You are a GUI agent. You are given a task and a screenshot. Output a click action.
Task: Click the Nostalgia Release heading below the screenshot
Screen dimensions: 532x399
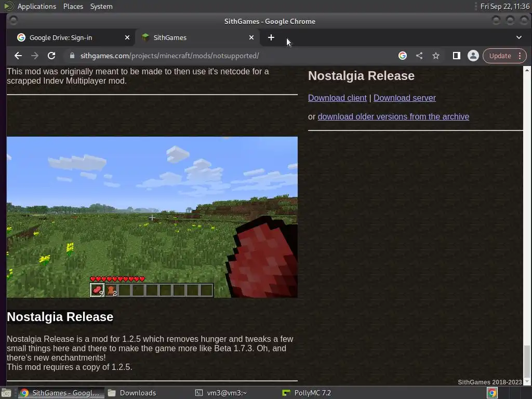tap(60, 317)
